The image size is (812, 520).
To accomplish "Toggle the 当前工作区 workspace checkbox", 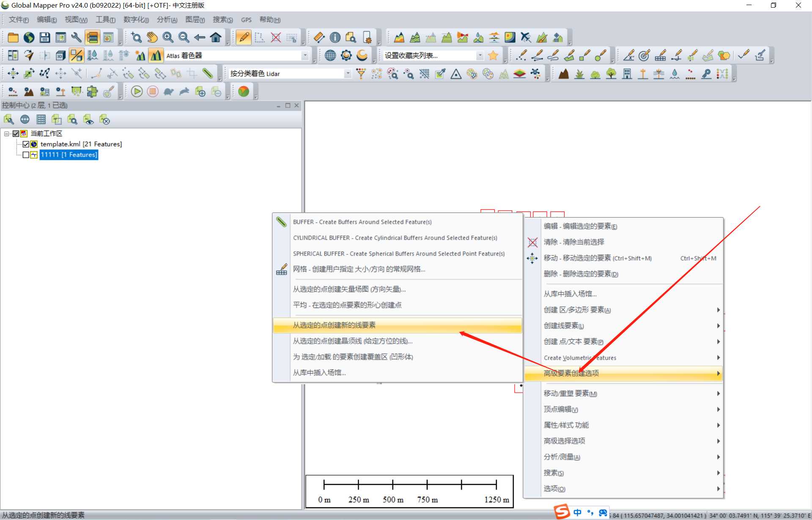I will click(x=16, y=134).
